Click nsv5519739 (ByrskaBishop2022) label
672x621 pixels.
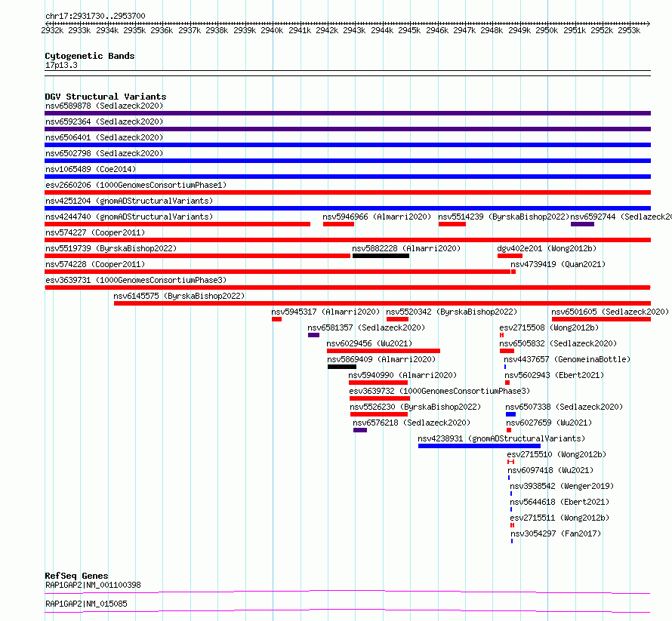(x=111, y=248)
